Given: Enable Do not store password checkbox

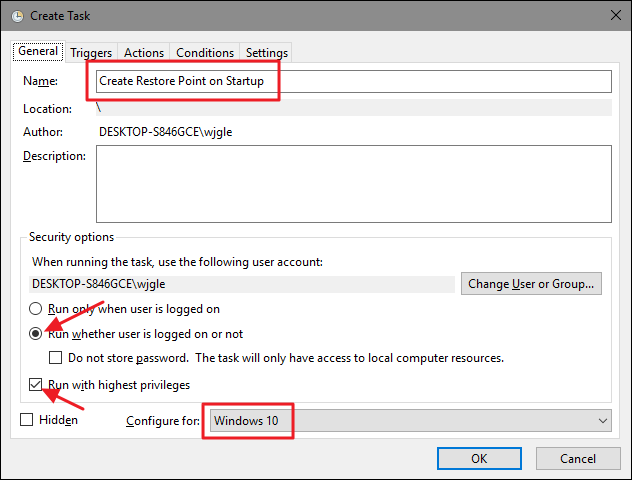Looking at the screenshot, I should [56, 358].
